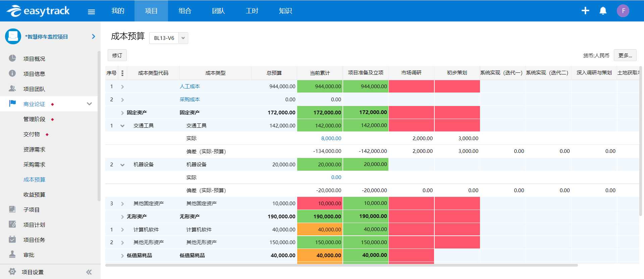Click the 项目概况 pie chart icon
This screenshot has width=644, height=279.
[12, 58]
